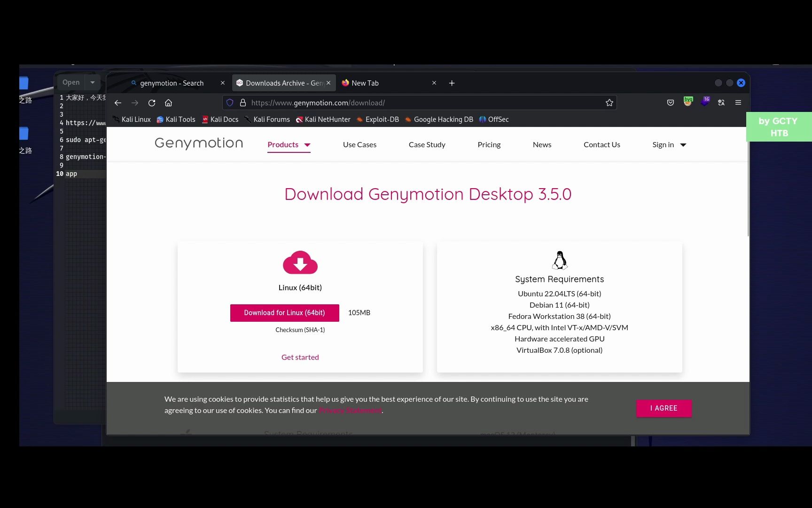Open the Kali Tools bookmark
The height and width of the screenshot is (508, 812).
pyautogui.click(x=176, y=119)
